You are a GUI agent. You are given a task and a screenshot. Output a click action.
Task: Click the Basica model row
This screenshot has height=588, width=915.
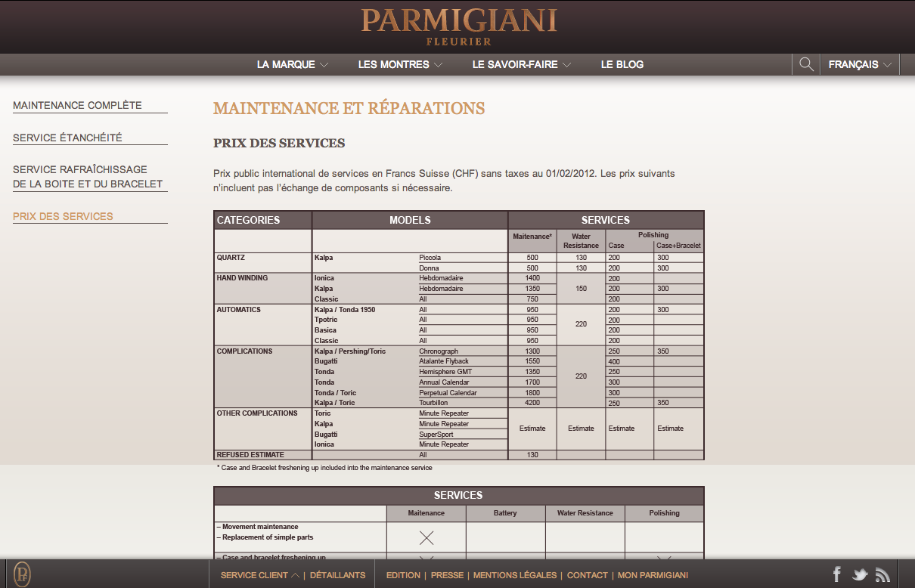coord(325,330)
